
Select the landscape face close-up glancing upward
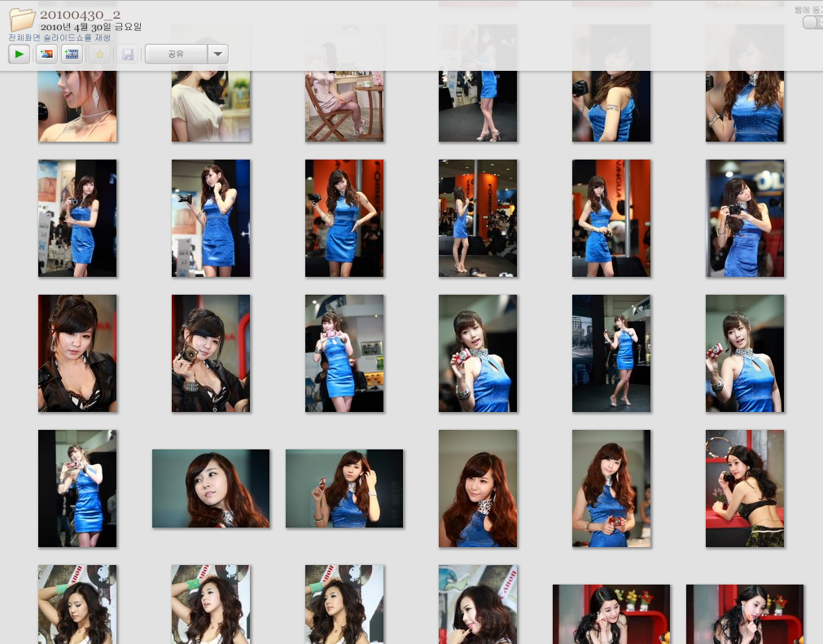211,488
